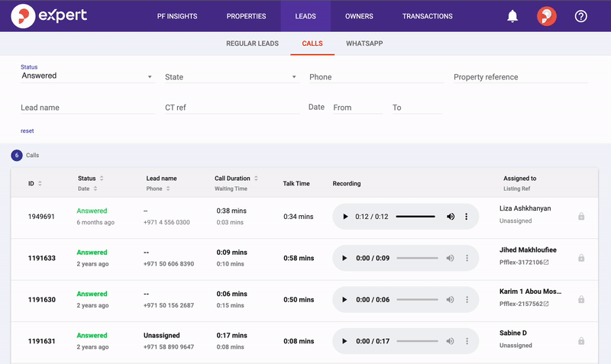Open the State dropdown filter

tap(231, 77)
